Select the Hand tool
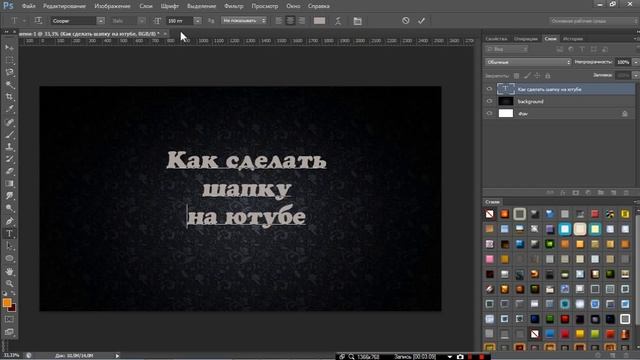The height and width of the screenshot is (360, 640). coord(9,271)
